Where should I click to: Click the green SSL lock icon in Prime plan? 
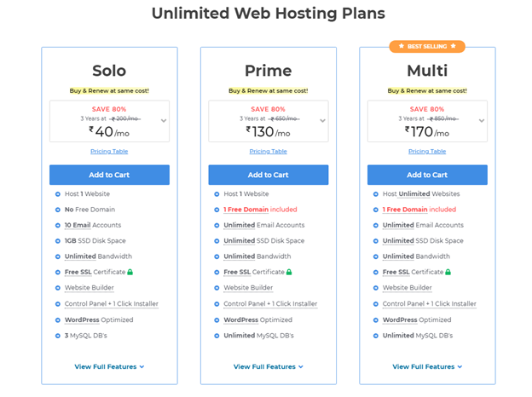click(x=289, y=272)
